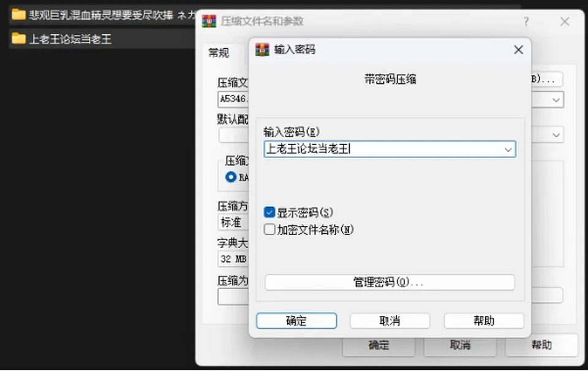Click the question mark help icon
The height and width of the screenshot is (371, 588).
click(x=526, y=21)
